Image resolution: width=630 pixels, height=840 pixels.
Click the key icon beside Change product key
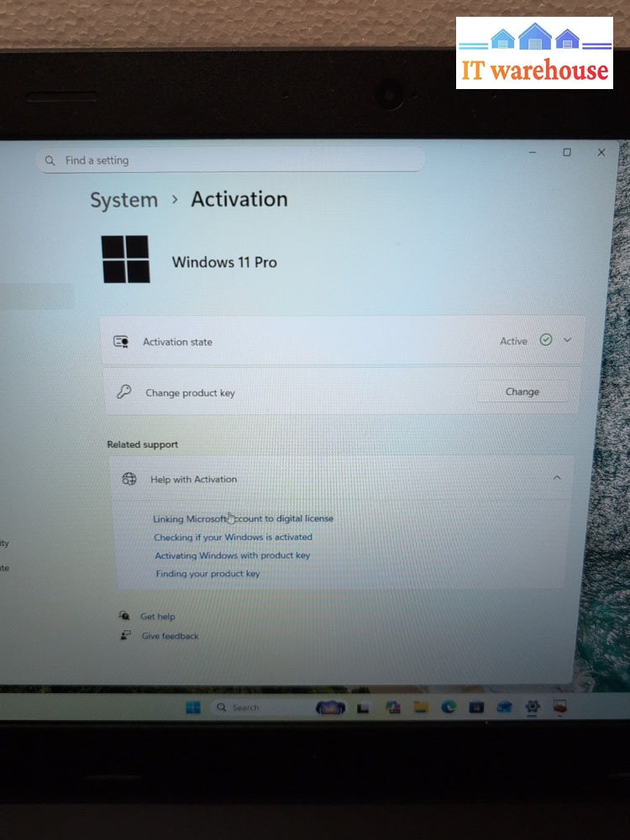(x=123, y=392)
